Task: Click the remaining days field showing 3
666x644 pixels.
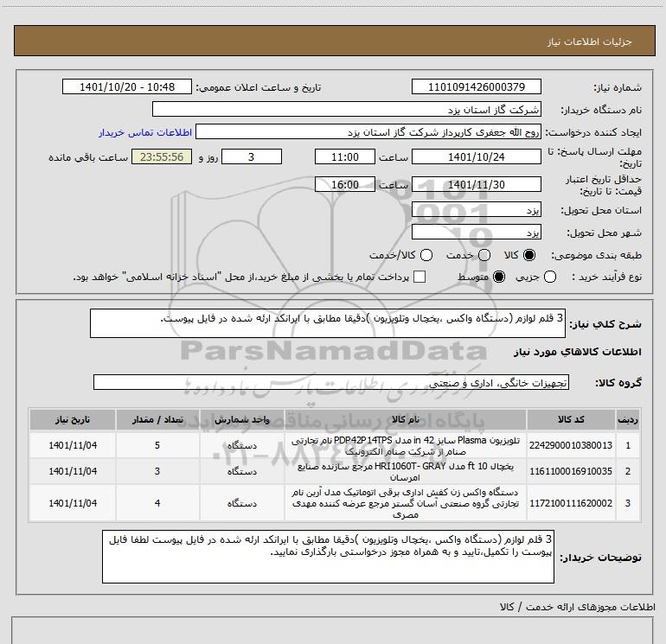Action: point(252,156)
